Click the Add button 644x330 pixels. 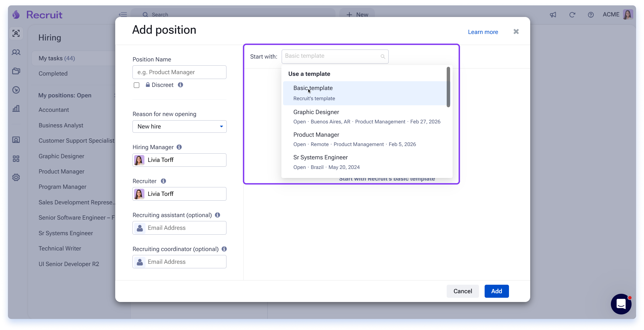tap(497, 291)
